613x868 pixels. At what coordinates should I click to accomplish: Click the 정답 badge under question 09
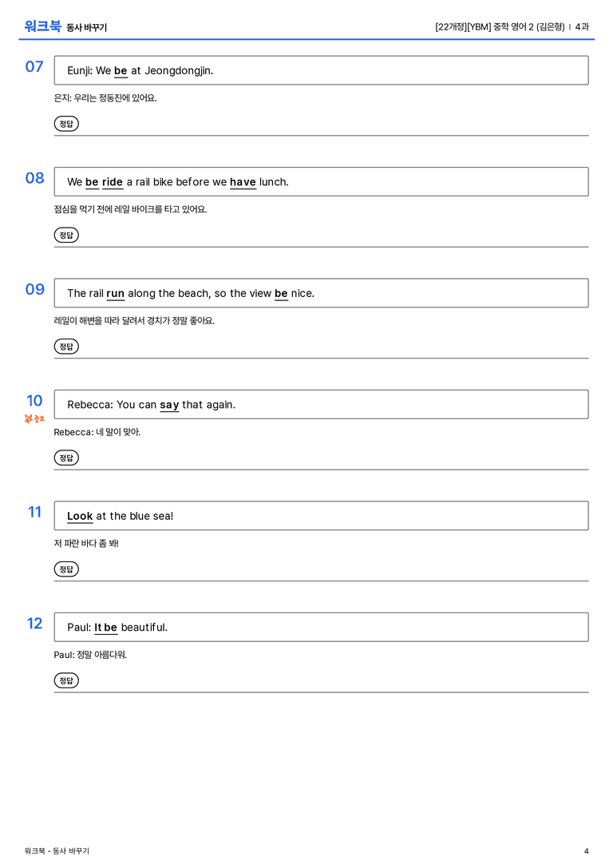click(66, 346)
